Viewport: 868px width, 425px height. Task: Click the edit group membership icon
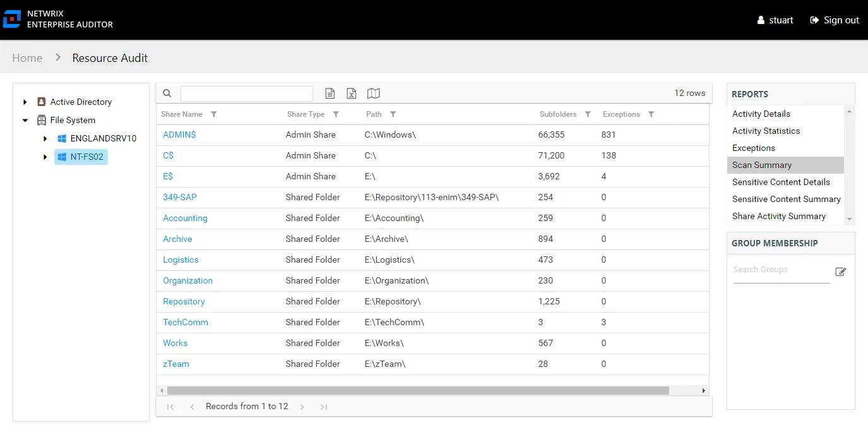[x=840, y=272]
